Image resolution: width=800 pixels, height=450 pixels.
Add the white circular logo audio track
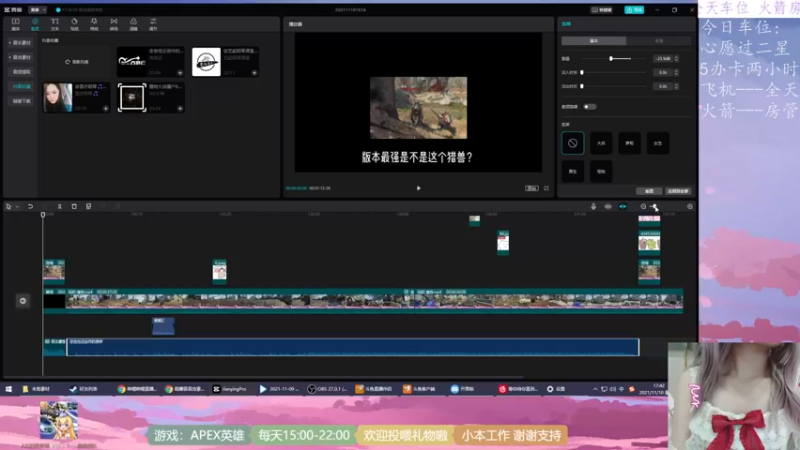254,73
